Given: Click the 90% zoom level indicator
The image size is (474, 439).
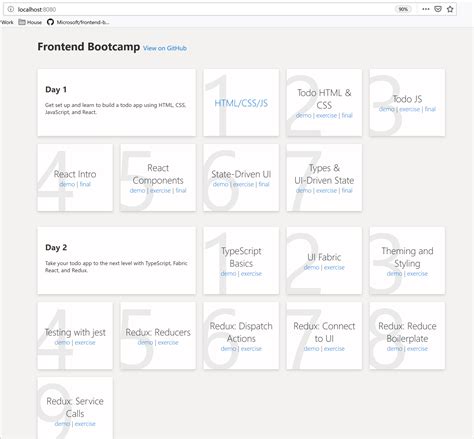Looking at the screenshot, I should tap(403, 9).
